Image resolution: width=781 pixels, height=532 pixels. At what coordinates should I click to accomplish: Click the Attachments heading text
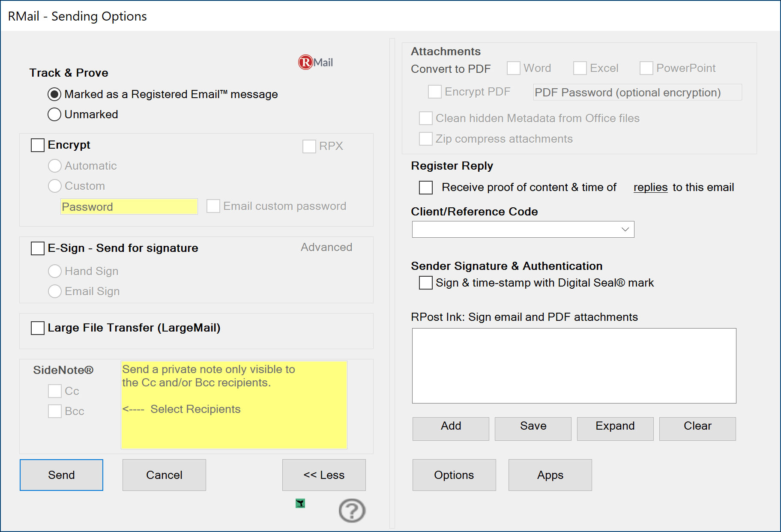(x=446, y=51)
